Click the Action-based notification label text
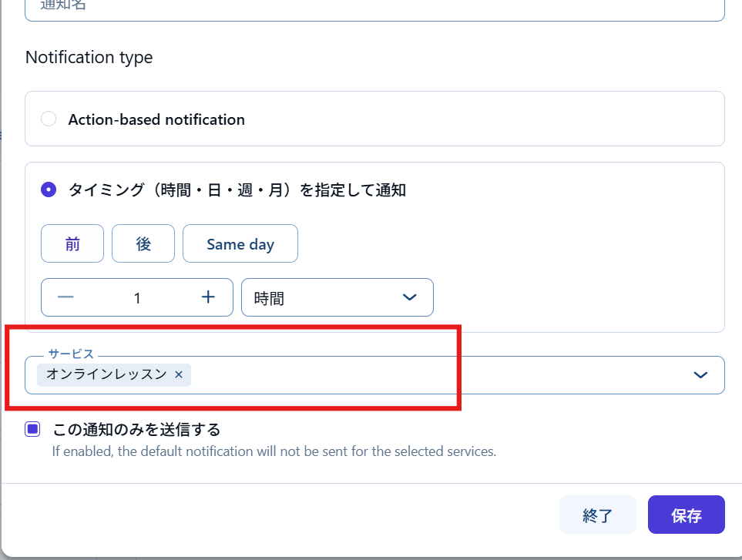This screenshot has width=742, height=560. [x=156, y=119]
